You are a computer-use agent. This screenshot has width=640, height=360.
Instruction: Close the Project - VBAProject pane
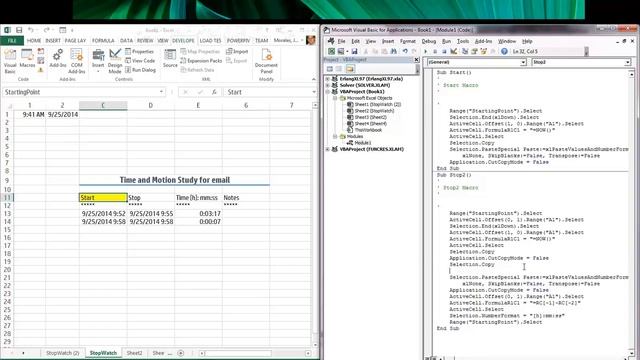click(x=416, y=60)
